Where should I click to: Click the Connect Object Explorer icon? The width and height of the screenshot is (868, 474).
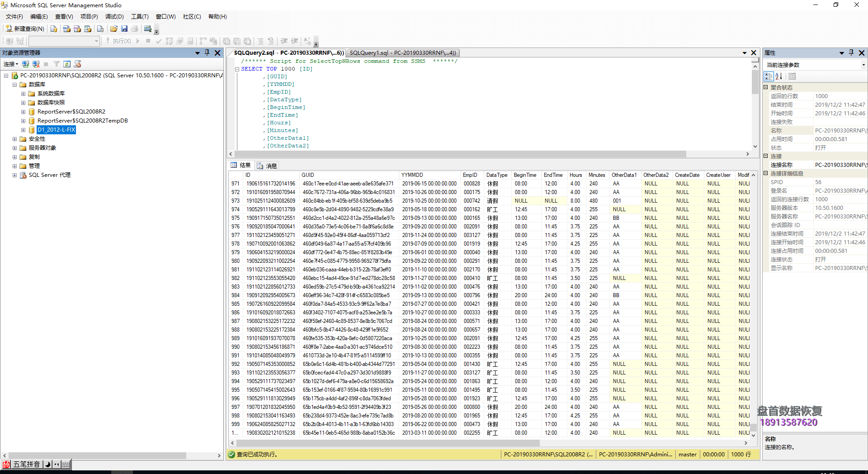tap(26, 64)
